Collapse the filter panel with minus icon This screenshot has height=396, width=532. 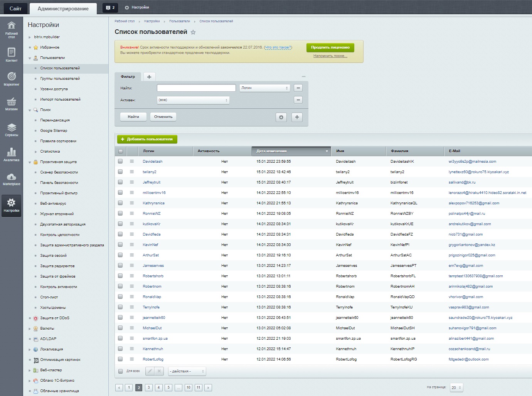coord(303,77)
